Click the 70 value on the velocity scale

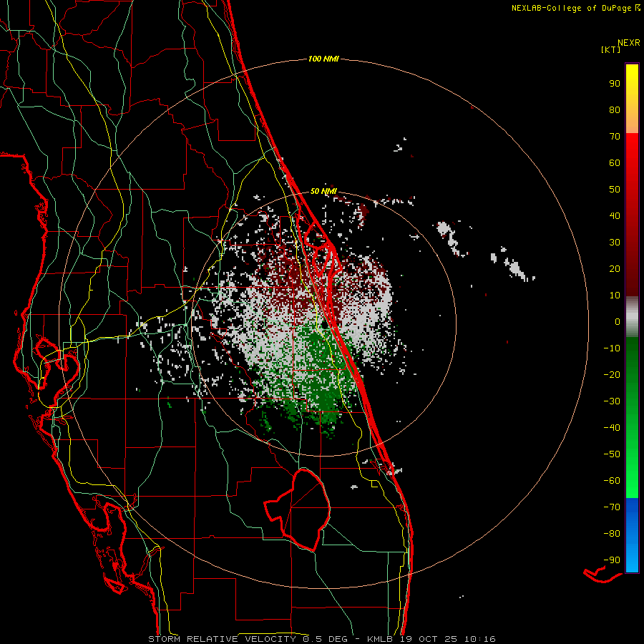615,137
